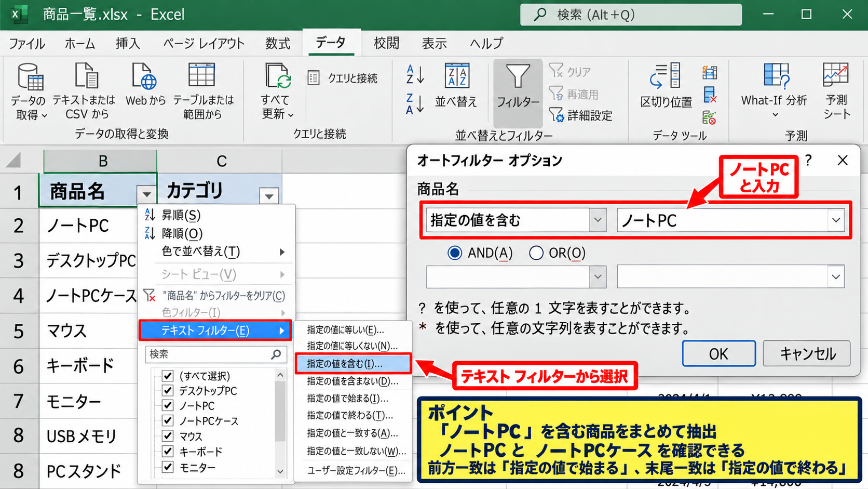Open 詳細設定 advanced filter
This screenshot has height=489, width=868.
click(x=580, y=115)
